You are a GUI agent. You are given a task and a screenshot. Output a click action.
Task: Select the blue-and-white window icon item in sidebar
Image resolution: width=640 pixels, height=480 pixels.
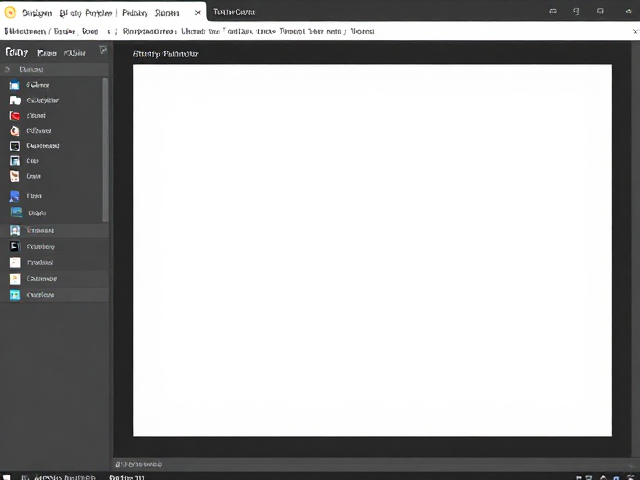click(x=52, y=161)
